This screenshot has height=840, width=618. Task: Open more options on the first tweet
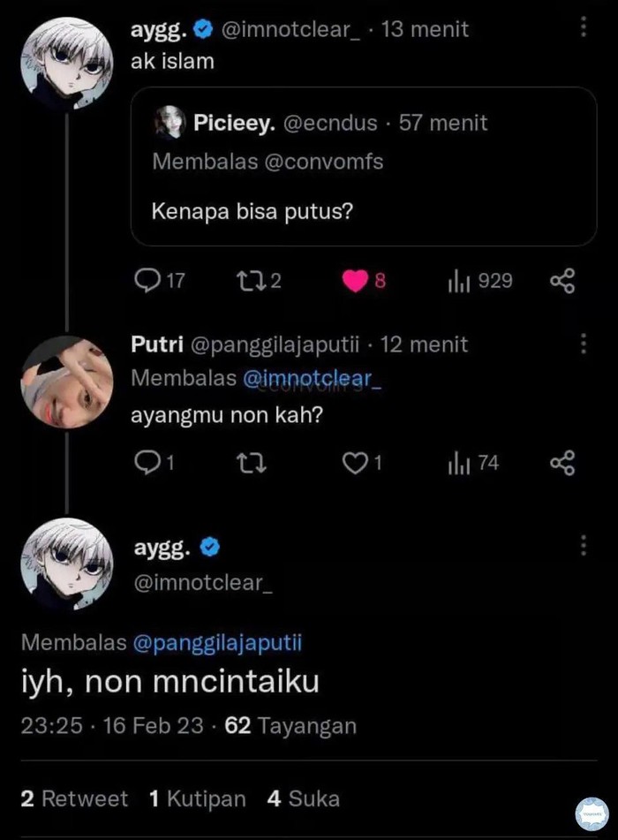583,27
